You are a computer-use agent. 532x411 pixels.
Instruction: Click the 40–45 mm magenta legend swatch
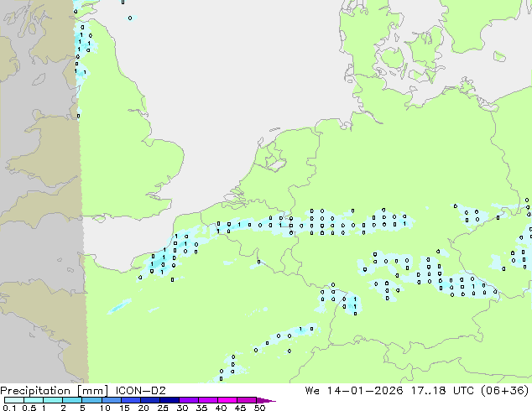pos(227,400)
